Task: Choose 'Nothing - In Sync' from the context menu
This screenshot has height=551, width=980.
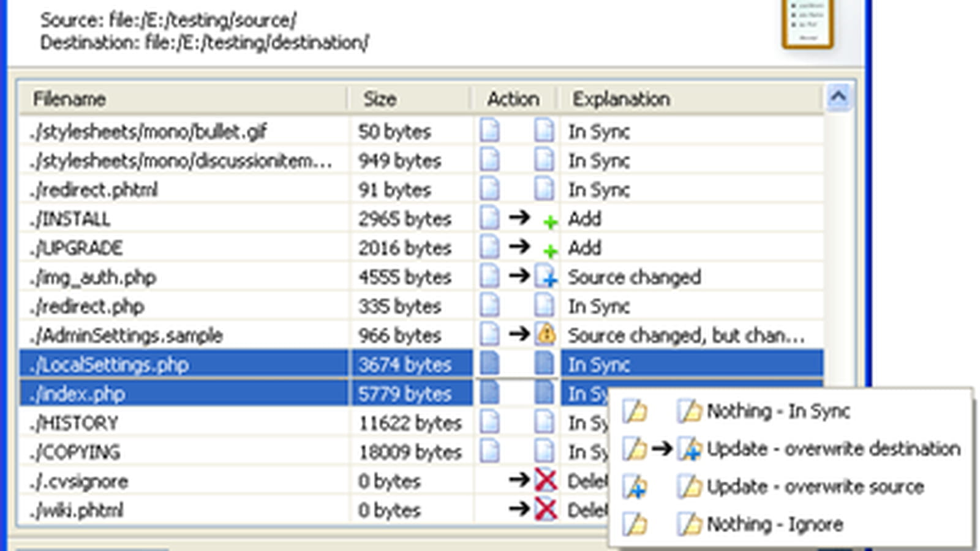Action: pos(778,411)
